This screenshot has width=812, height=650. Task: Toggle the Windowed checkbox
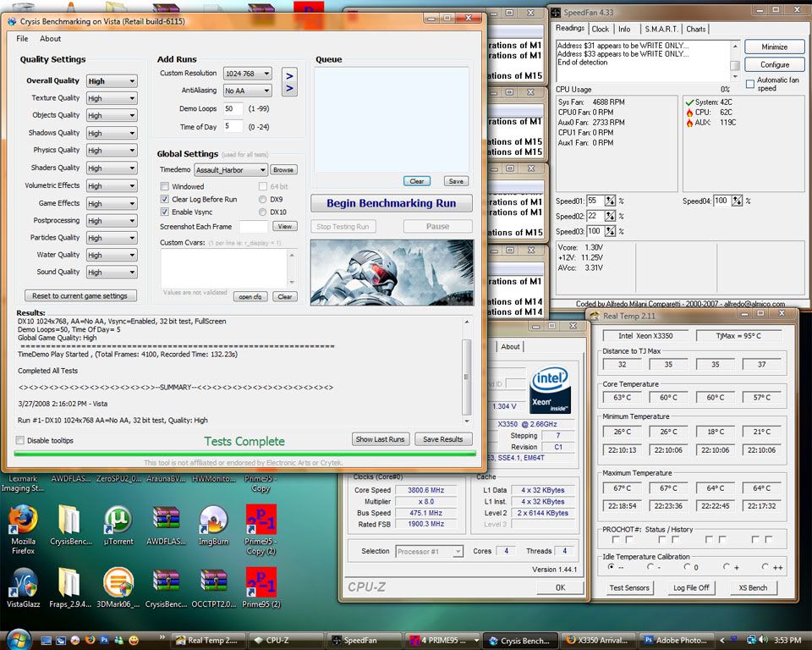(165, 186)
